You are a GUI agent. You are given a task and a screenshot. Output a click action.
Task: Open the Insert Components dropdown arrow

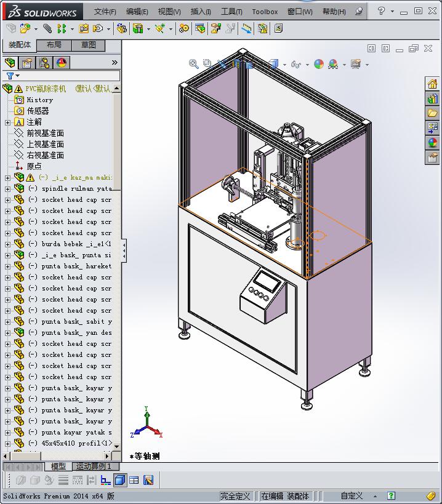[36, 30]
